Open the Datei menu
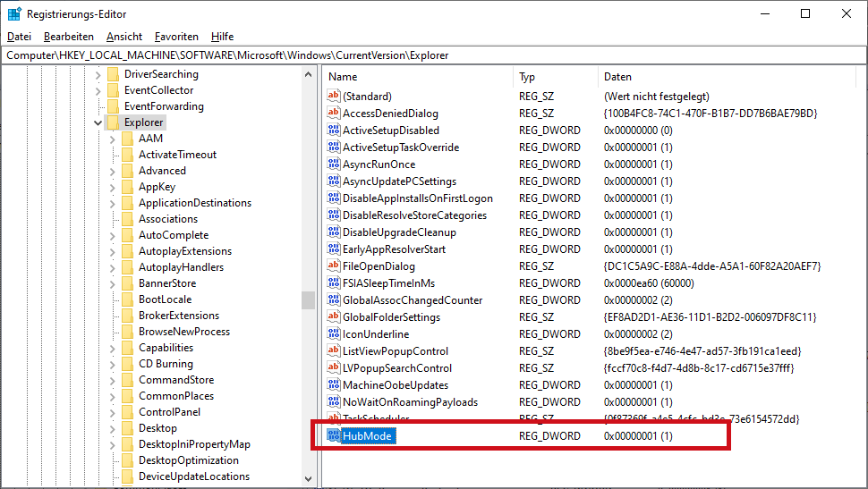Viewport: 868px width, 489px height. tap(19, 37)
